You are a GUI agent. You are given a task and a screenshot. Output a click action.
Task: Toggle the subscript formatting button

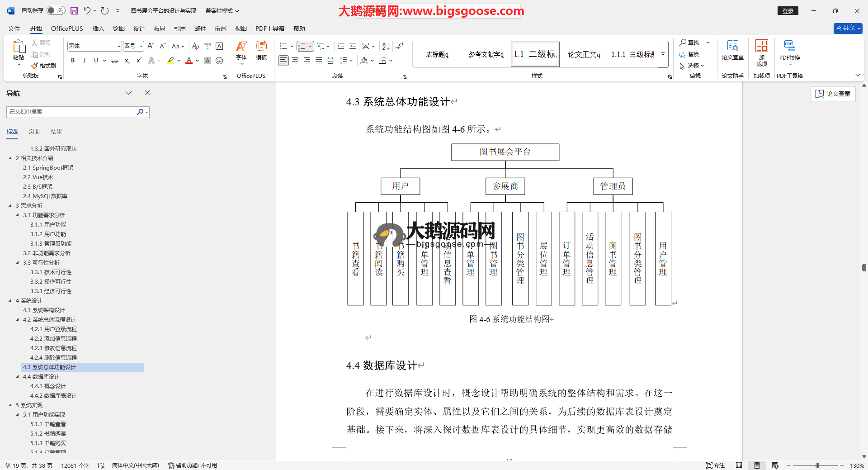click(127, 61)
